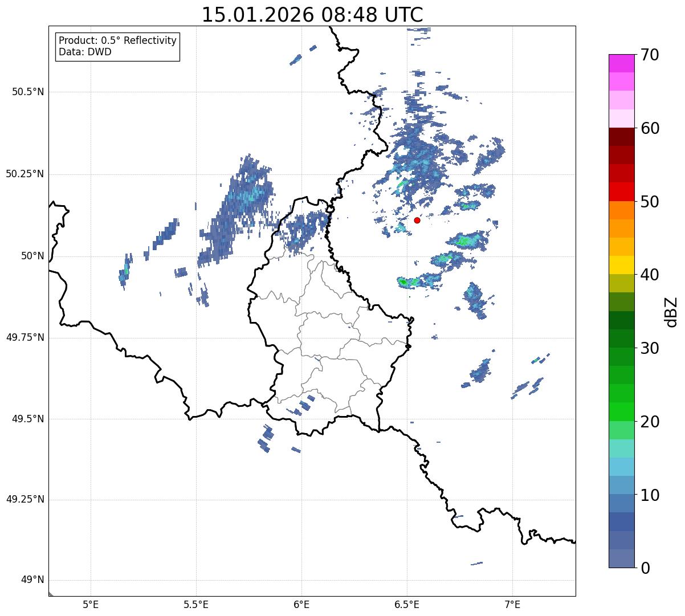The height and width of the screenshot is (616, 685).
Task: Click the orange colorbar segment below 50
Action: [621, 210]
